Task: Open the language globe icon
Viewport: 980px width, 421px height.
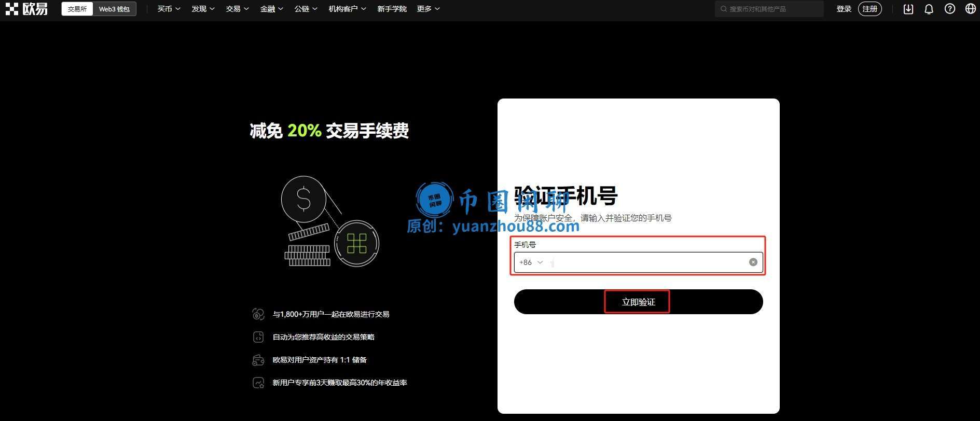Action: [971, 9]
